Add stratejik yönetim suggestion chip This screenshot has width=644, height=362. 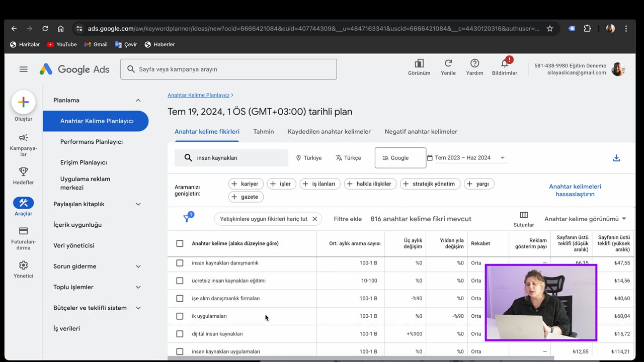click(430, 184)
